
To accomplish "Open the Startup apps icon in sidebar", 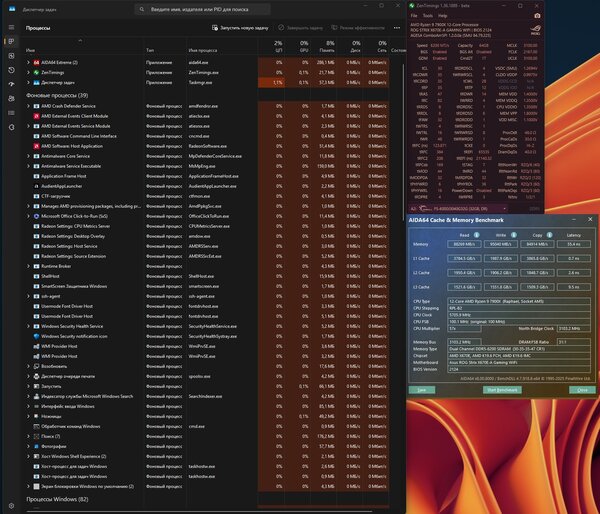I will click(11, 84).
